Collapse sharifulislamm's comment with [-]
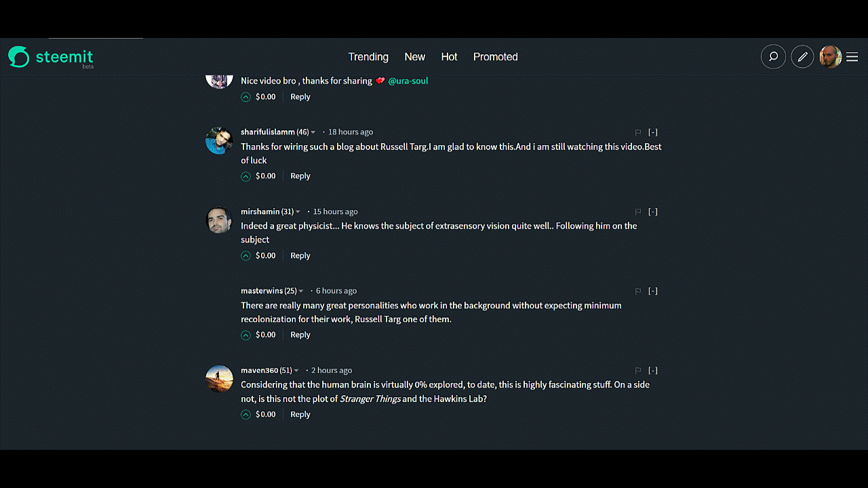The height and width of the screenshot is (488, 868). 652,132
